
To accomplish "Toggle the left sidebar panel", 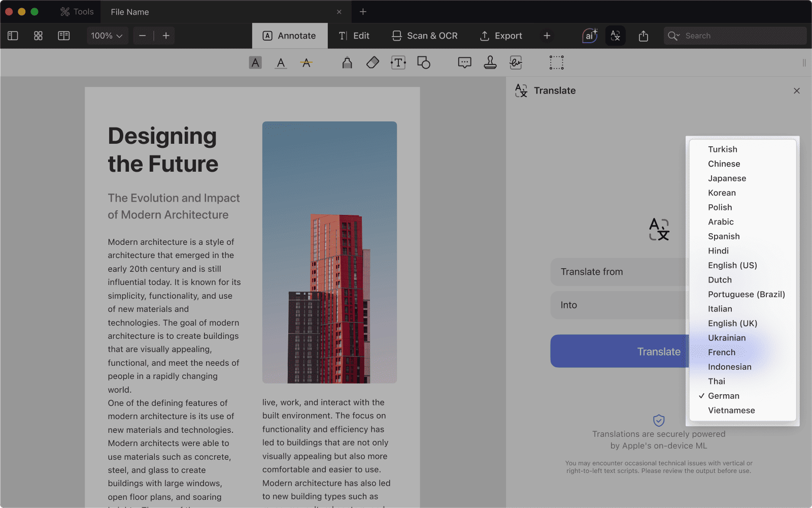I will [x=13, y=36].
